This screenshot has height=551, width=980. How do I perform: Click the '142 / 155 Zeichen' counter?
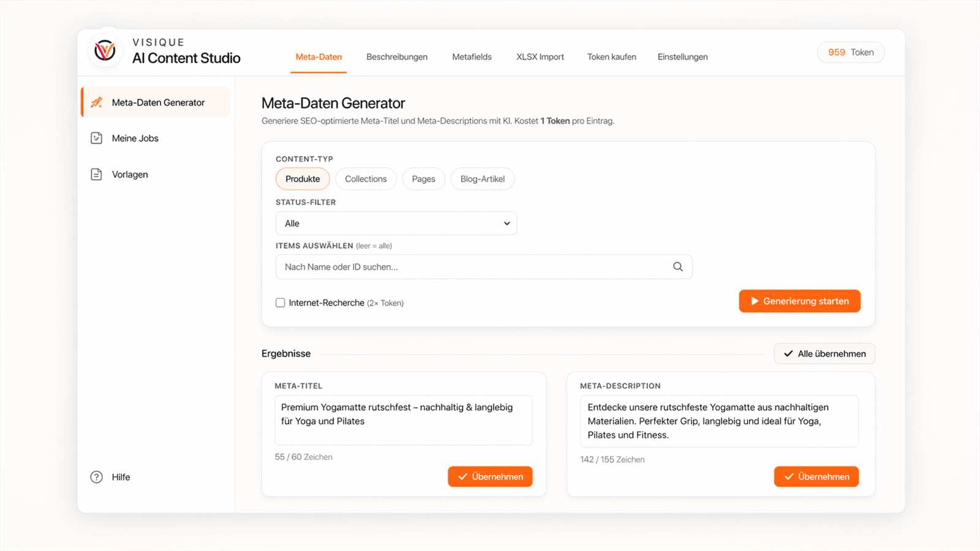[x=612, y=460]
